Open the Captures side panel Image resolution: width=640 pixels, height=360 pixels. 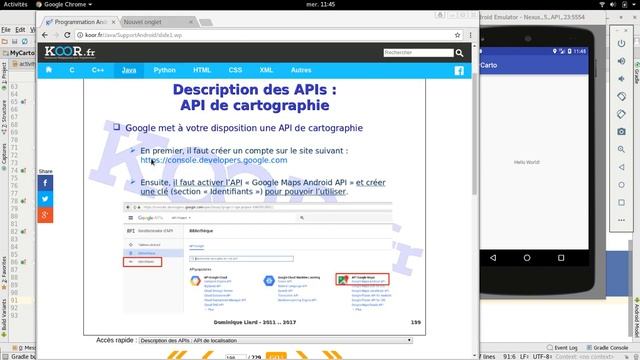[4, 157]
